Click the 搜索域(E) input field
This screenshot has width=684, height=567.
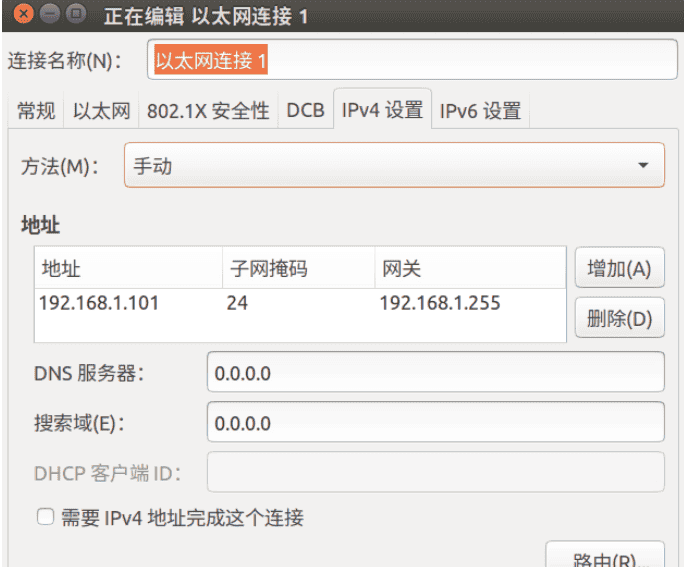436,423
